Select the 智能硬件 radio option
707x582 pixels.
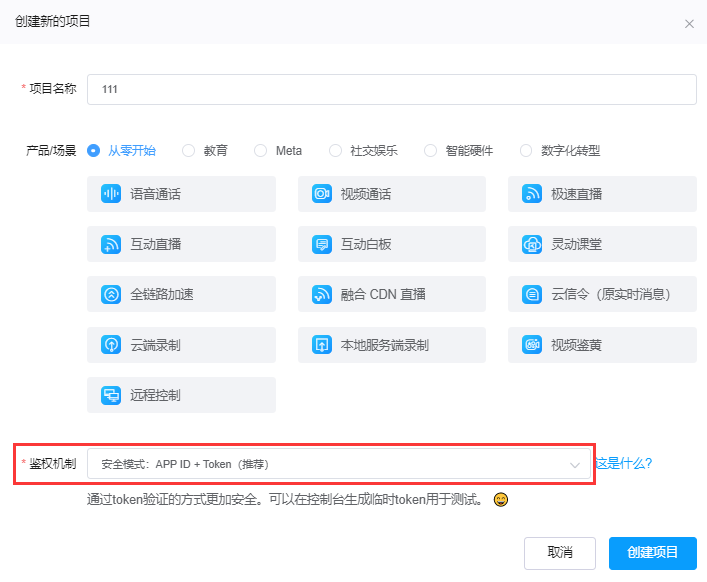click(431, 151)
